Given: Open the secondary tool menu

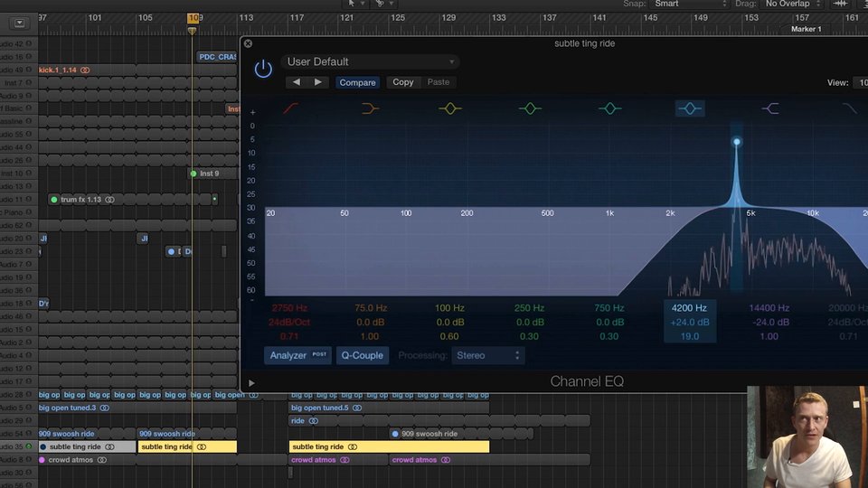Looking at the screenshot, I should (384, 4).
